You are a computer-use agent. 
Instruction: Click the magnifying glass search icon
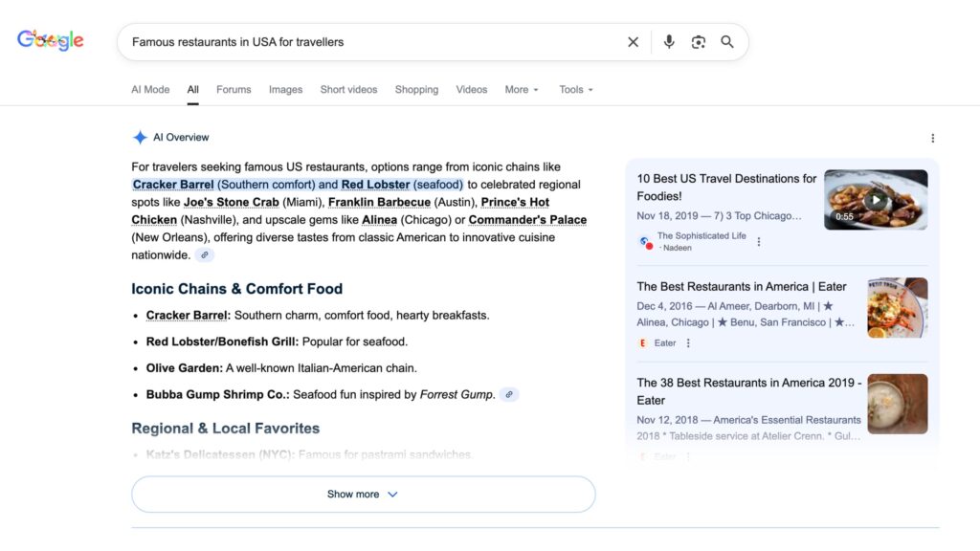pos(727,42)
